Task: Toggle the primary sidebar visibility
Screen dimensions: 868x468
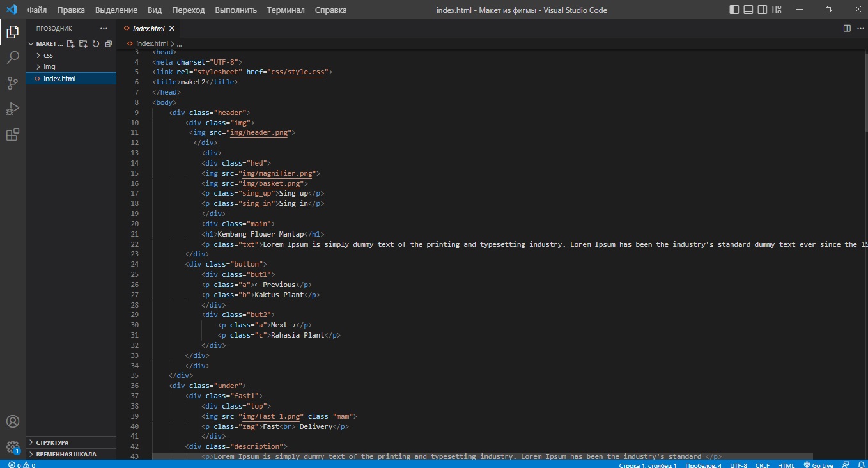Action: click(x=734, y=10)
